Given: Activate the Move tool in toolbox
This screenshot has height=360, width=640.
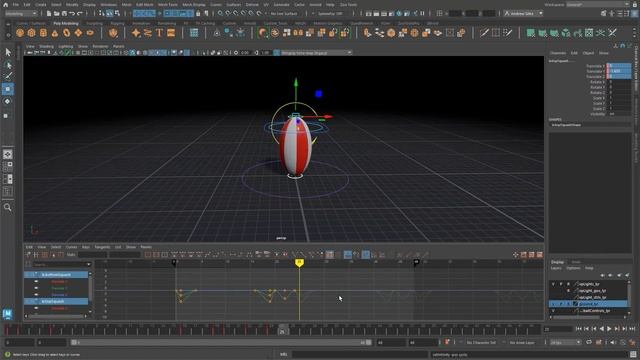Looking at the screenshot, I should [x=8, y=89].
